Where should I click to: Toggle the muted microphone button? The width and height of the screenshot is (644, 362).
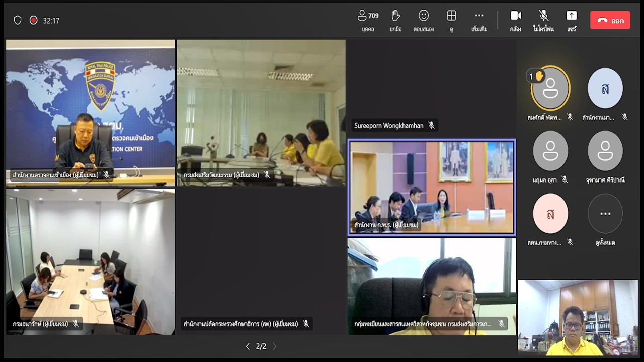click(543, 21)
